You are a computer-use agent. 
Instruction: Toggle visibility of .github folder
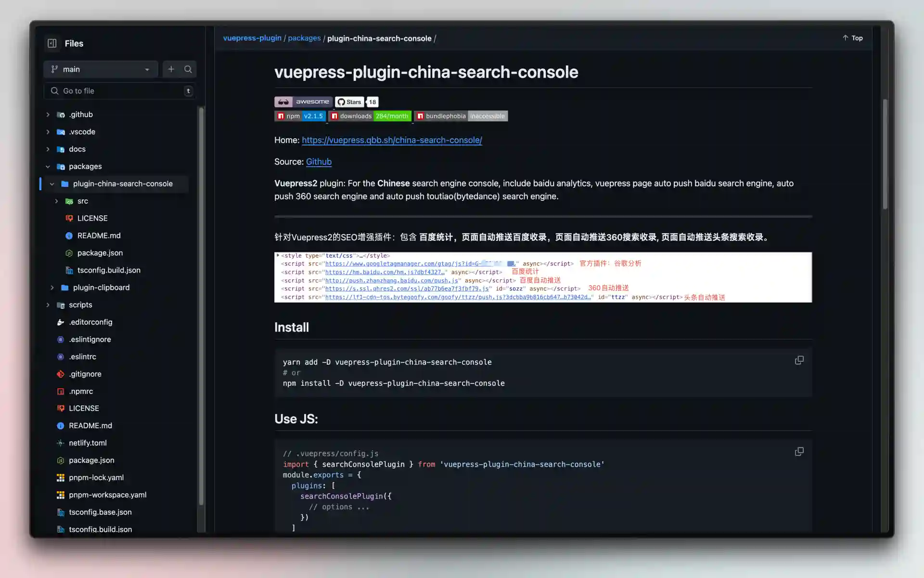click(48, 114)
